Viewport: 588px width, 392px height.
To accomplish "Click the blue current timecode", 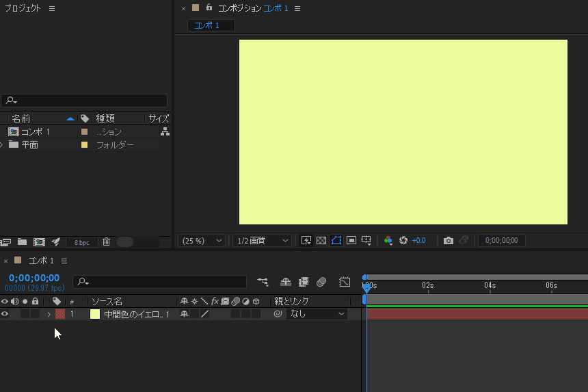I will coord(34,278).
